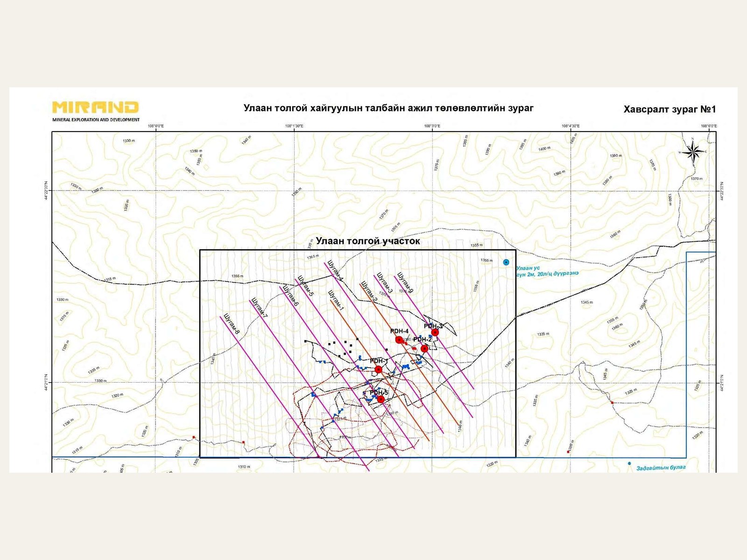Screen dimensions: 747x560
Task: Click the blue Улаан ус spring marker
Action: [506, 262]
